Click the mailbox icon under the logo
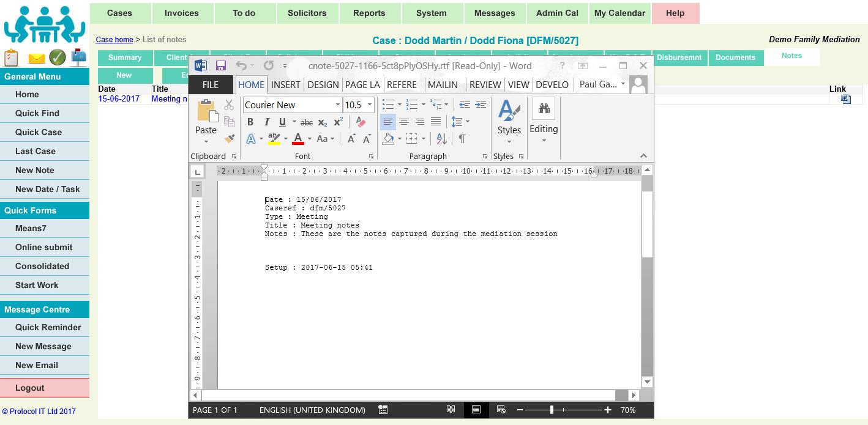The width and height of the screenshot is (868, 425). pos(79,57)
